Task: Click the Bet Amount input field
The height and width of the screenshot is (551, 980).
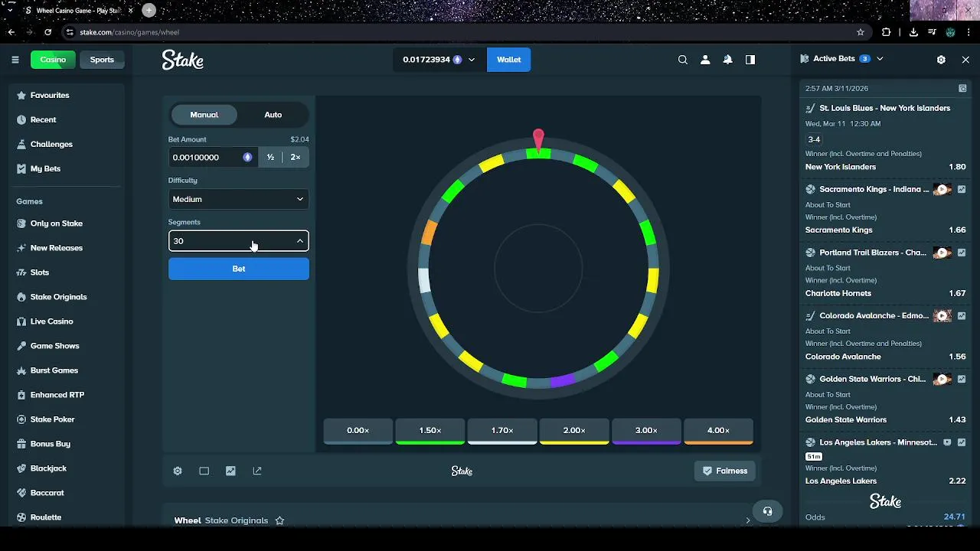Action: [x=213, y=157]
